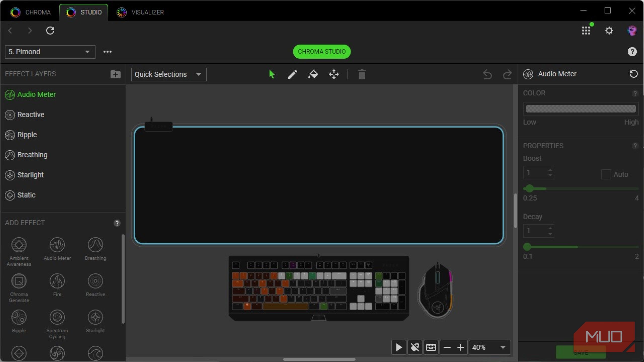Image resolution: width=644 pixels, height=362 pixels.
Task: Add Spectrum Cycling effect
Action: [57, 324]
